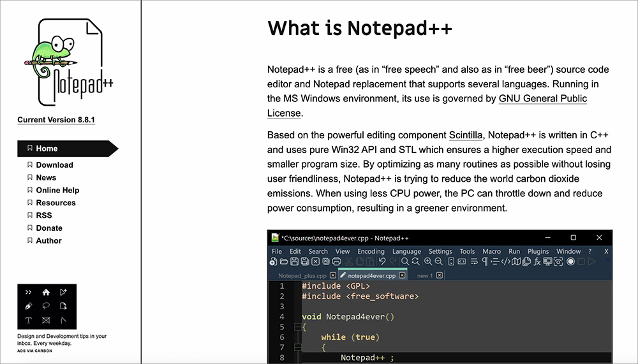This screenshot has height=364, width=638.
Task: Toggle the Word Wrap toolbar icon
Action: pyautogui.click(x=474, y=261)
